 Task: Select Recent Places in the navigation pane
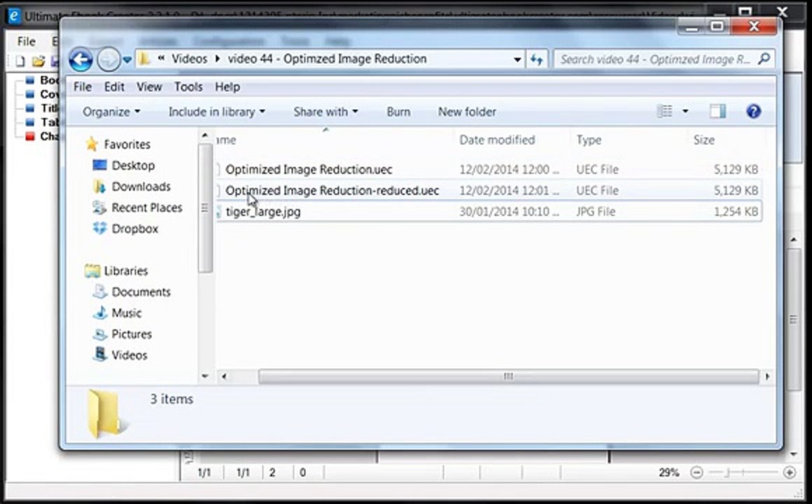147,208
